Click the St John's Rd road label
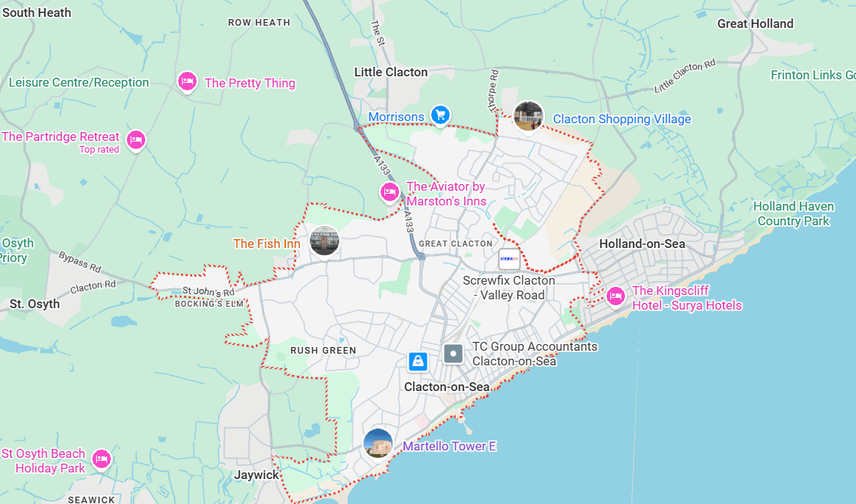Viewport: 856px width, 504px height. pyautogui.click(x=208, y=291)
